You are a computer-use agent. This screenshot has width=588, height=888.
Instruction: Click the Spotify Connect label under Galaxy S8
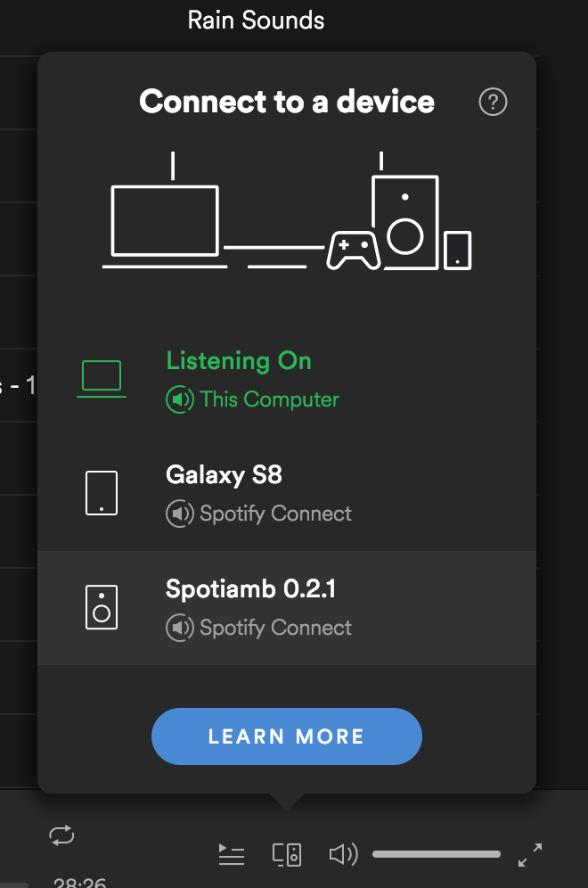pyautogui.click(x=275, y=514)
